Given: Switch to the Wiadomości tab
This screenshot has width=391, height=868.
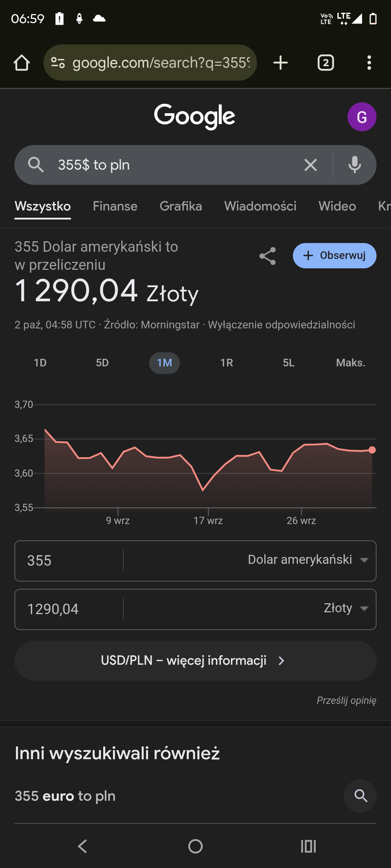Looking at the screenshot, I should coord(260,206).
